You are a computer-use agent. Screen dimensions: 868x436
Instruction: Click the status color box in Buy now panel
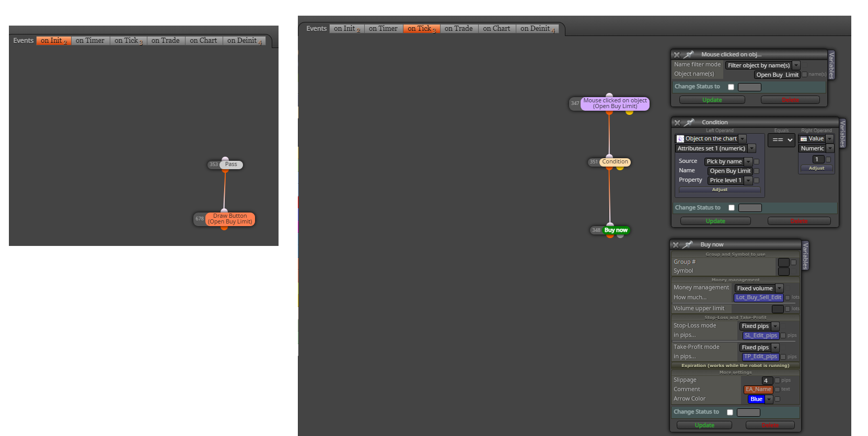(748, 413)
